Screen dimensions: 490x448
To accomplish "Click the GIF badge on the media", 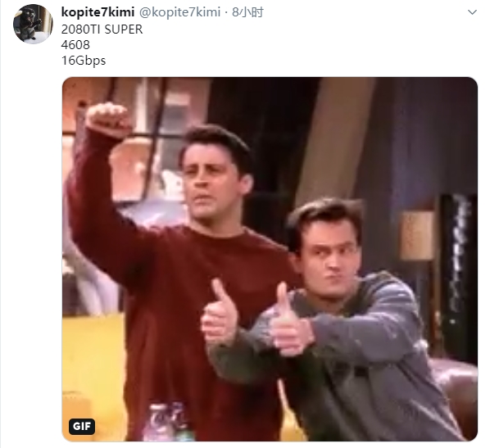I will 82,426.
